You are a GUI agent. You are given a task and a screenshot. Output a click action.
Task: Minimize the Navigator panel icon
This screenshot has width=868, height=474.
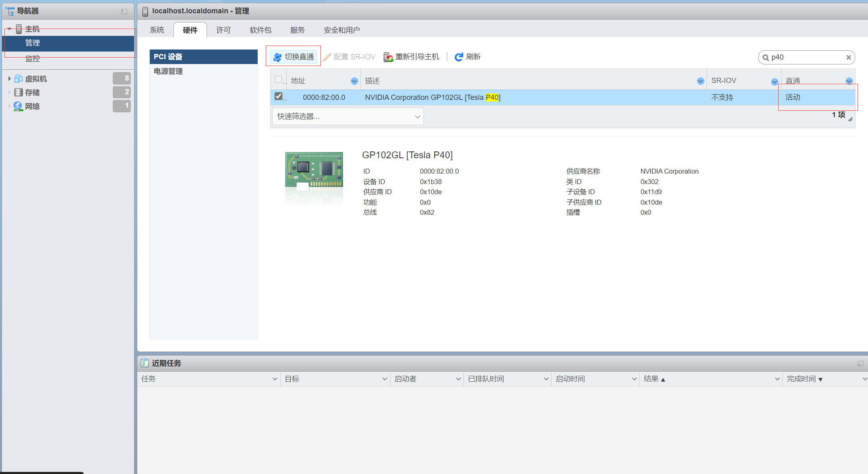click(124, 11)
